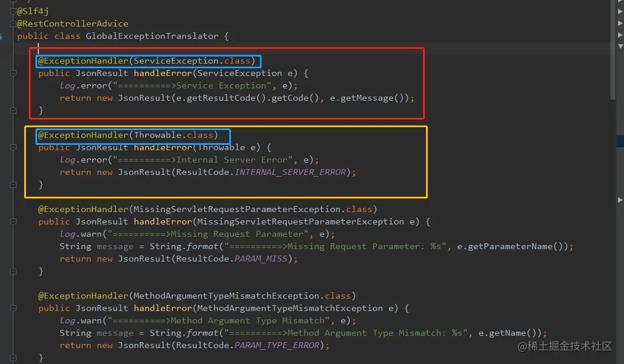The width and height of the screenshot is (624, 364).
Task: Click e.getParameterName() call
Action: coord(510,247)
